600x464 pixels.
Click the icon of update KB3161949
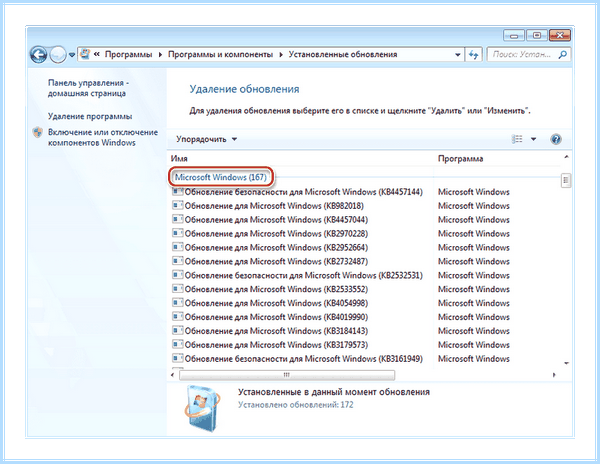178,358
